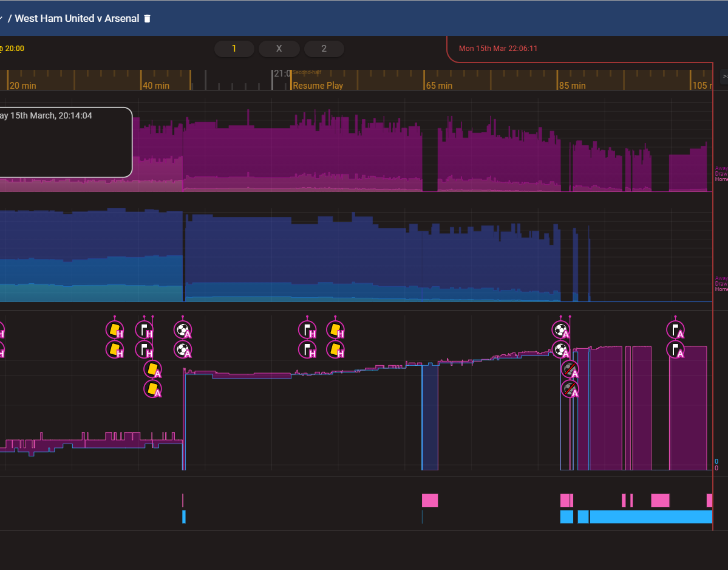Click top-row first Away goal icon before half-time
This screenshot has width=728, height=570.
click(183, 330)
